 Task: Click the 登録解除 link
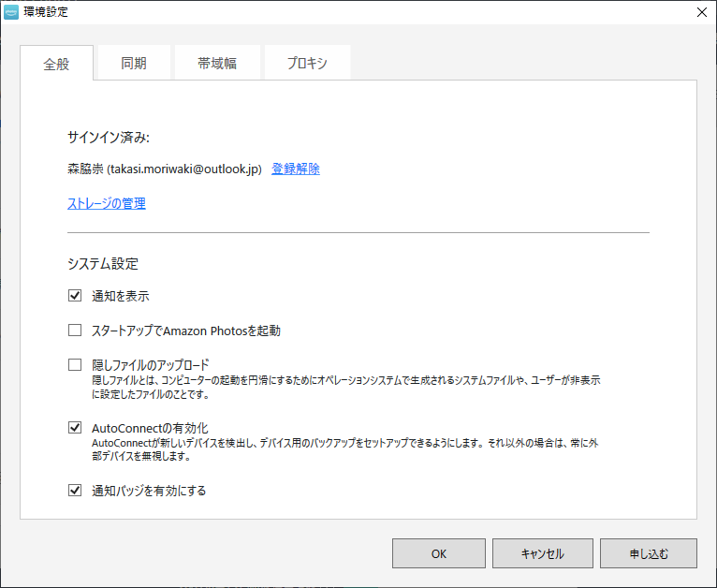click(x=296, y=169)
